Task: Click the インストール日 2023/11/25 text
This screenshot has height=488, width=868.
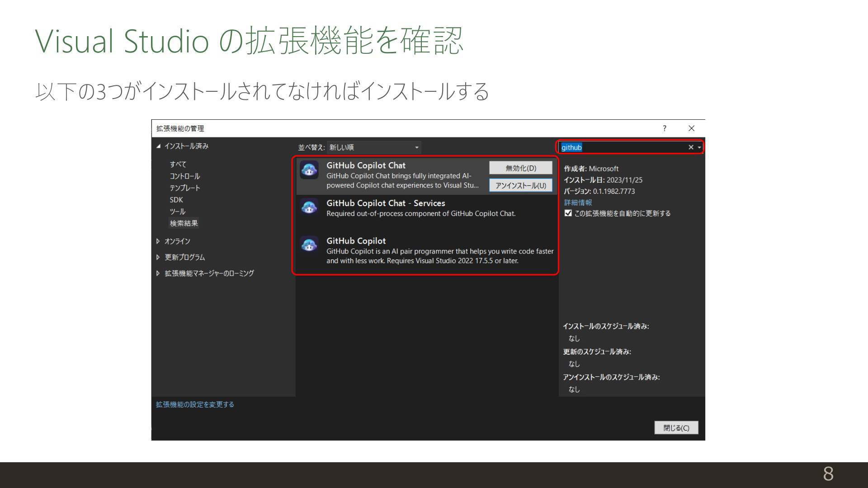Action: coord(603,180)
